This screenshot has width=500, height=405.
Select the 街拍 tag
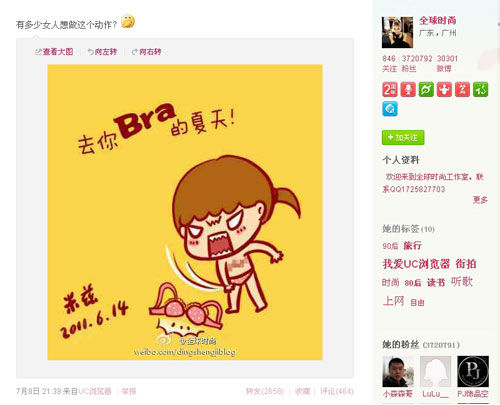[466, 264]
